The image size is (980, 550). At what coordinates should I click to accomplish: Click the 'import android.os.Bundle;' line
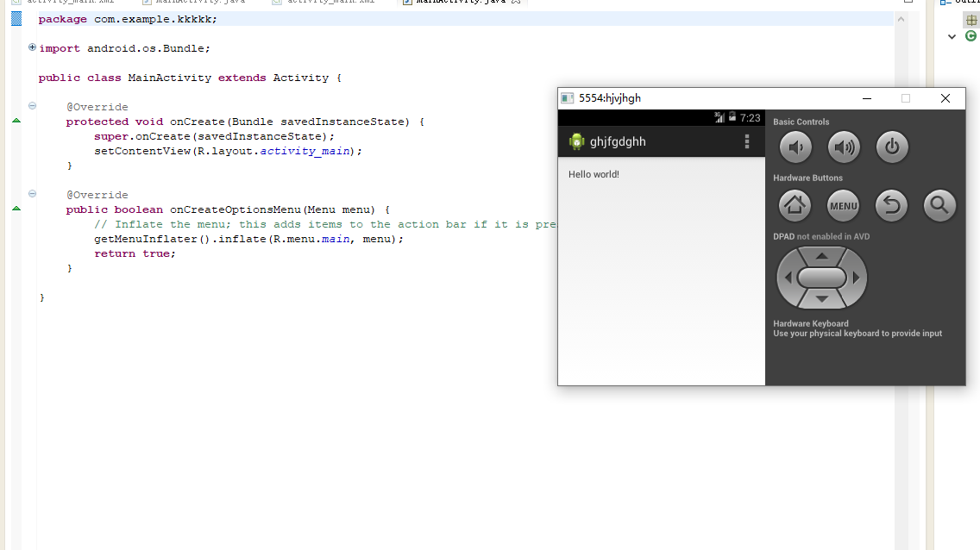point(124,48)
